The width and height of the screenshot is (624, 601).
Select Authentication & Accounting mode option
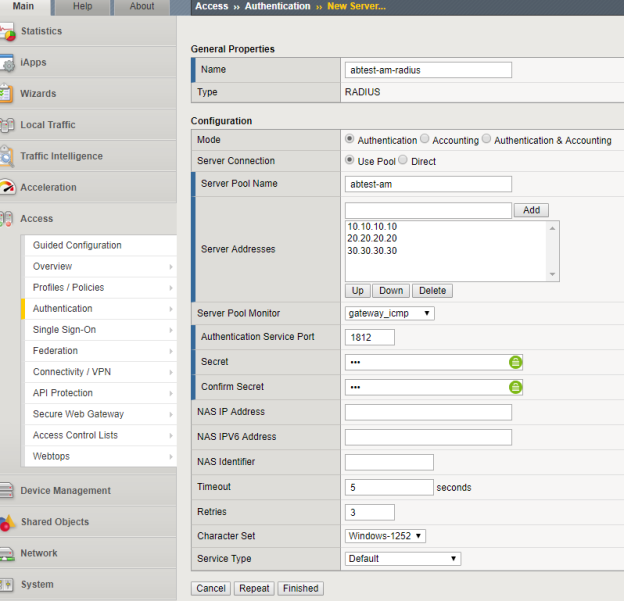pos(487,140)
